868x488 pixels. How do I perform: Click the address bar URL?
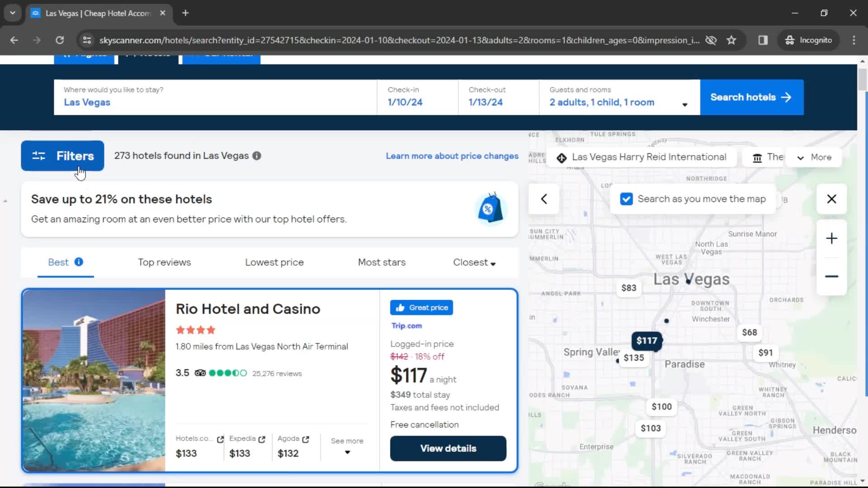click(399, 40)
